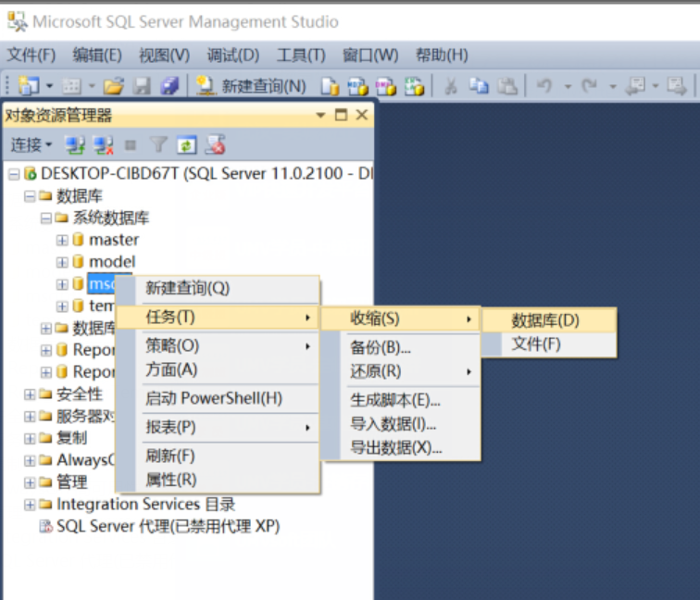This screenshot has height=600, width=700.
Task: Open the Add Item toolbar icon
Action: 71,86
